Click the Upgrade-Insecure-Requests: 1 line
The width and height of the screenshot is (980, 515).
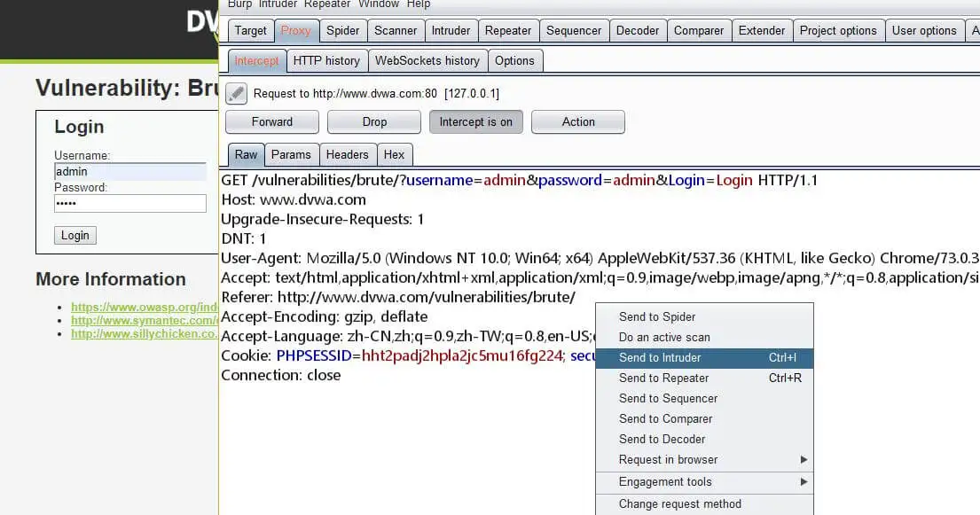tap(323, 219)
